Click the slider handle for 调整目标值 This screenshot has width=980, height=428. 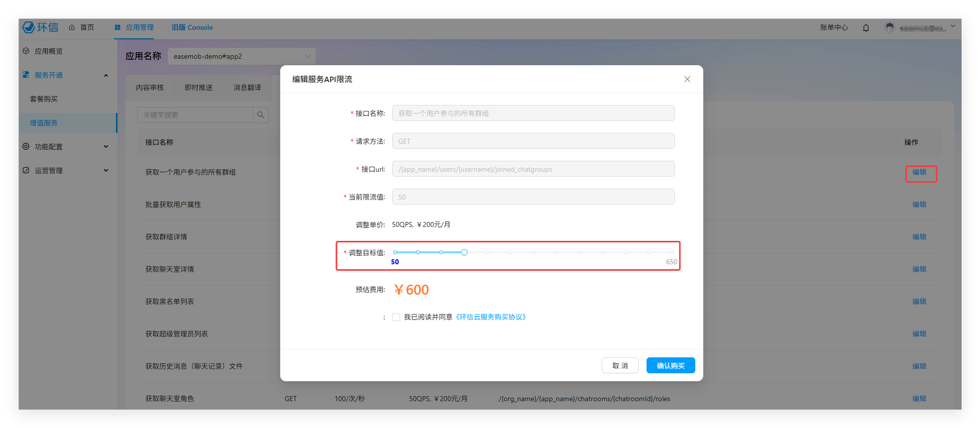464,252
